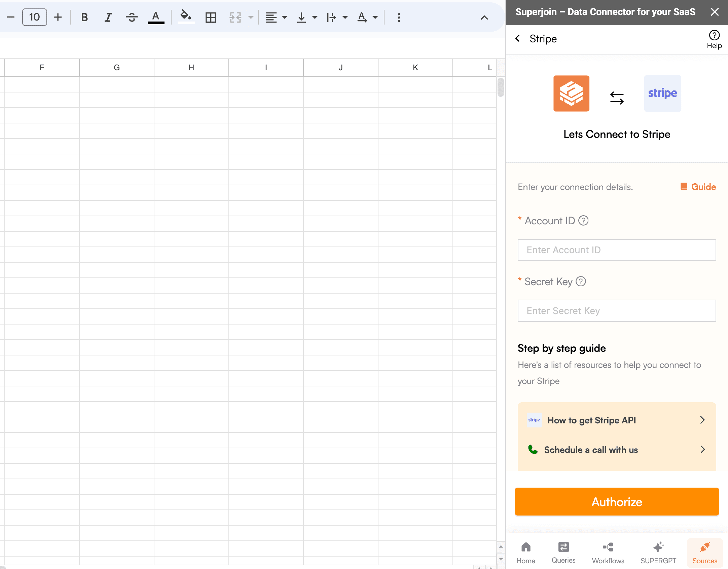Click the Enter Account ID input field
This screenshot has height=569, width=728.
click(617, 250)
